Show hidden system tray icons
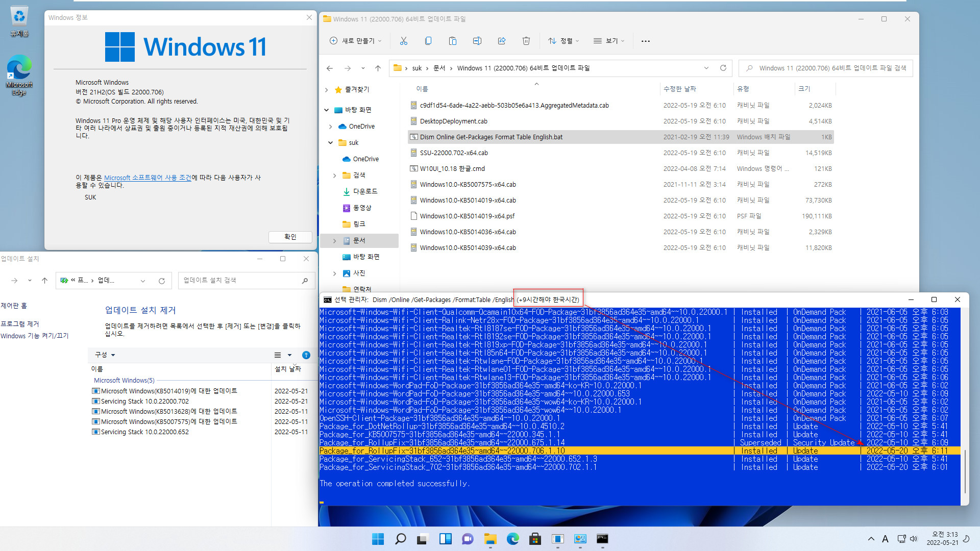980x551 pixels. (871, 539)
